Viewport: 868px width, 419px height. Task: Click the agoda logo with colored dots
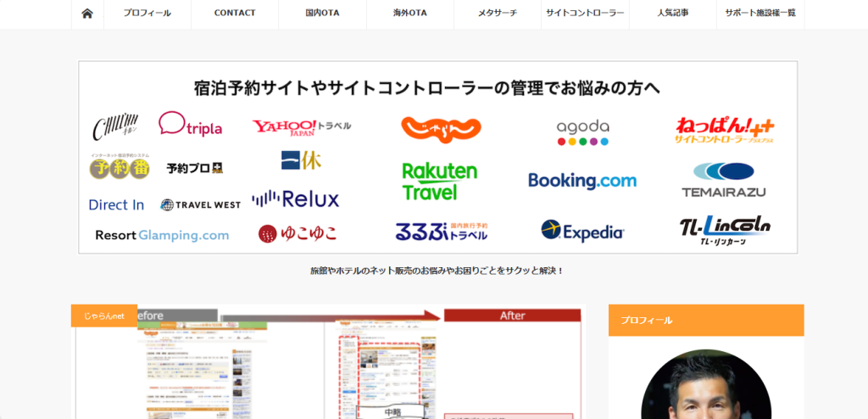coord(582,131)
